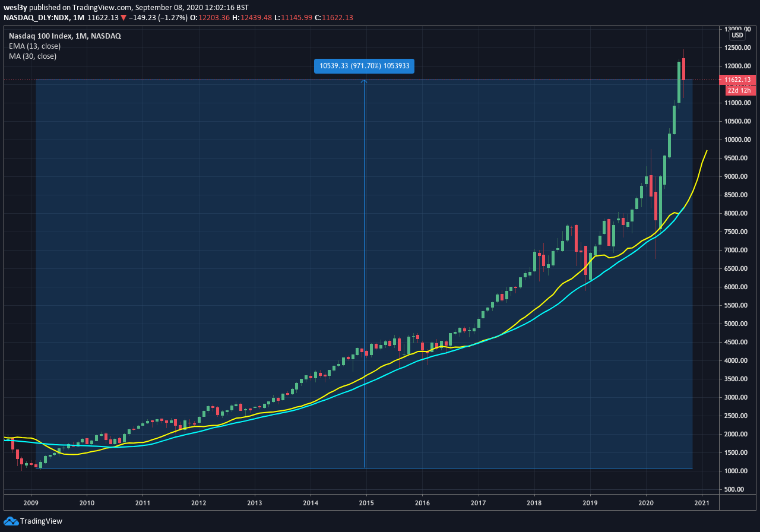Click the TradingView cloud logo icon

click(x=11, y=521)
